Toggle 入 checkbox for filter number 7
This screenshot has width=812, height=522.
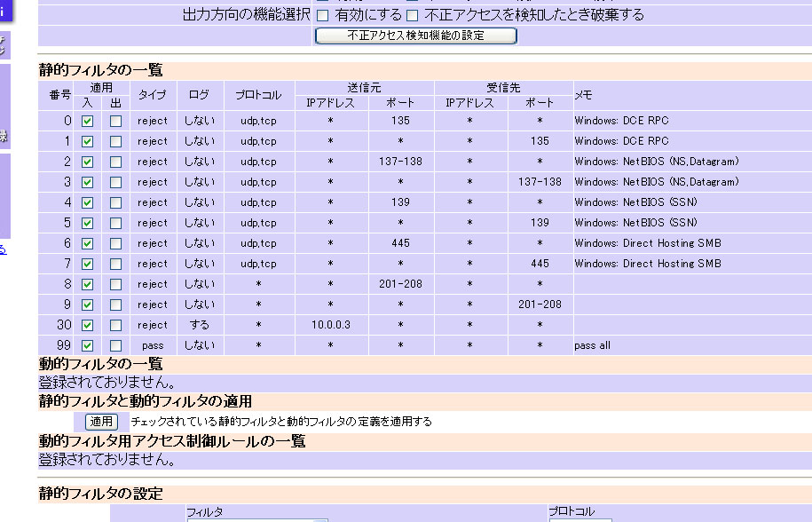(88, 264)
